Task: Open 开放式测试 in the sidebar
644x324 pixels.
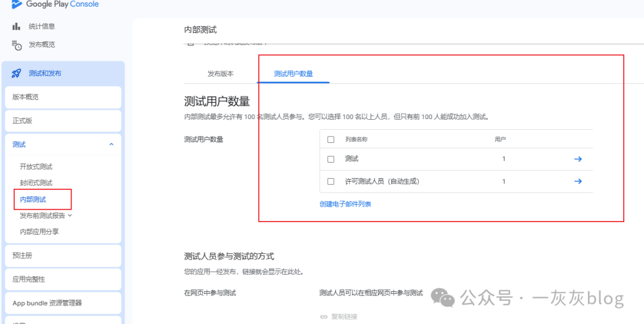Action: [x=36, y=167]
